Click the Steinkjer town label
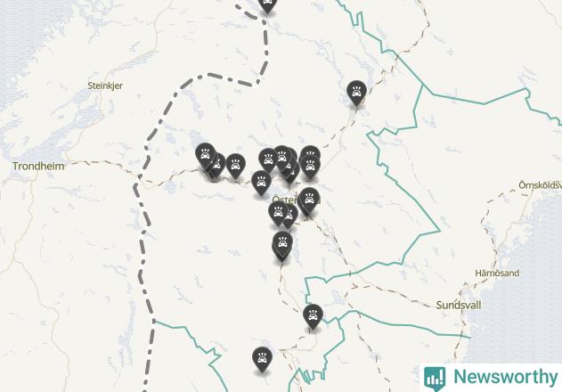The image size is (562, 392). [105, 86]
